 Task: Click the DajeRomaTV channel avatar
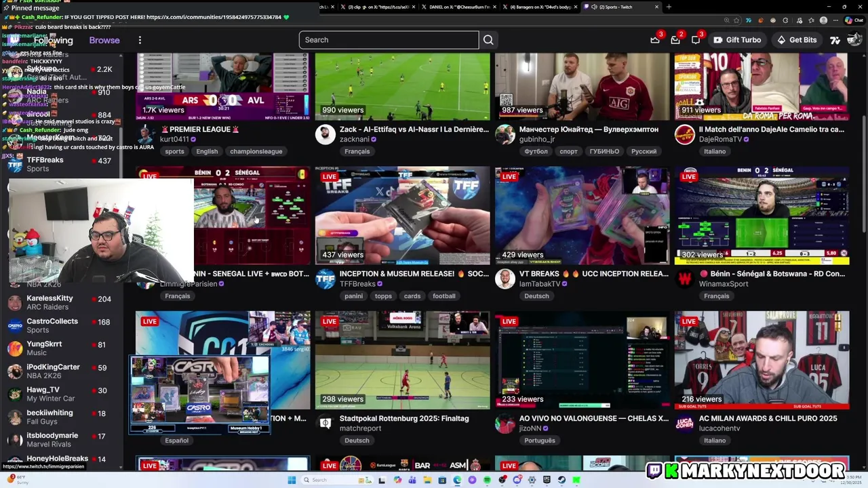click(685, 134)
